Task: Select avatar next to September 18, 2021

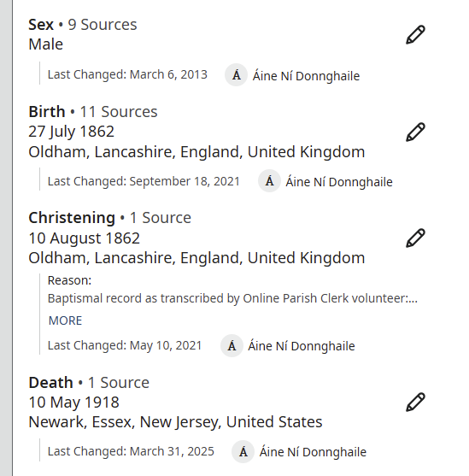Action: pos(269,181)
